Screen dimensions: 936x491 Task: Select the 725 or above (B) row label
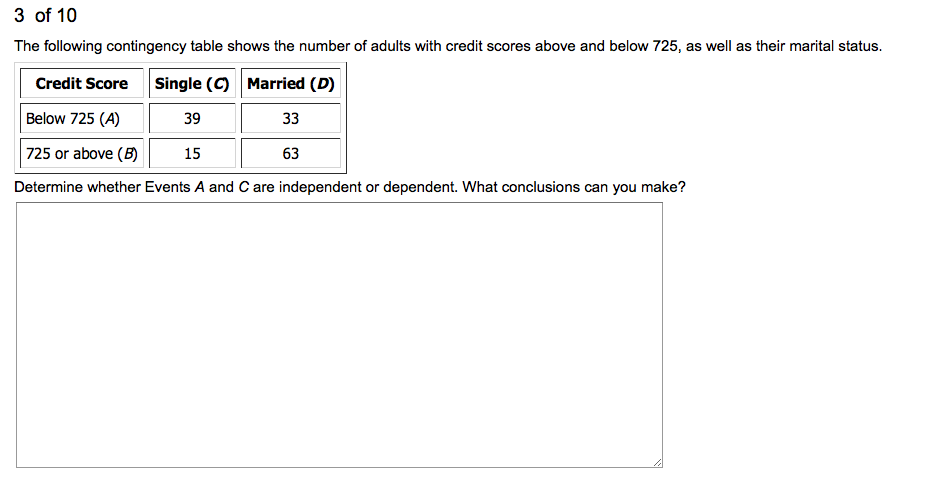tap(82, 154)
